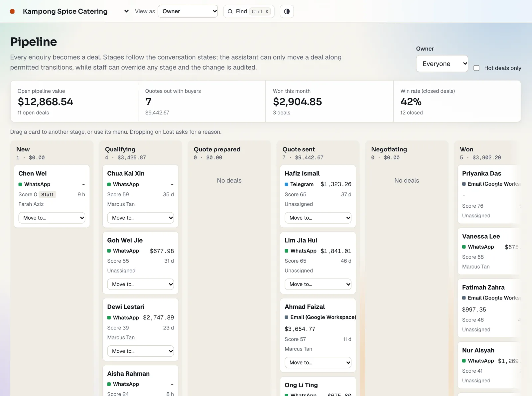532x396 pixels.
Task: Click the Telegram channel label on Hafiz Ismail
Action: (x=302, y=184)
